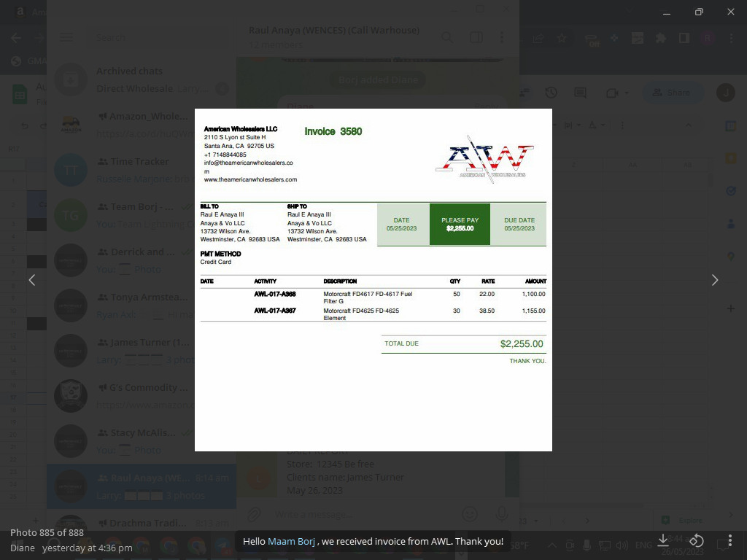Image resolution: width=747 pixels, height=560 pixels.
Task: Go to the next photo in the viewer
Action: tap(715, 280)
